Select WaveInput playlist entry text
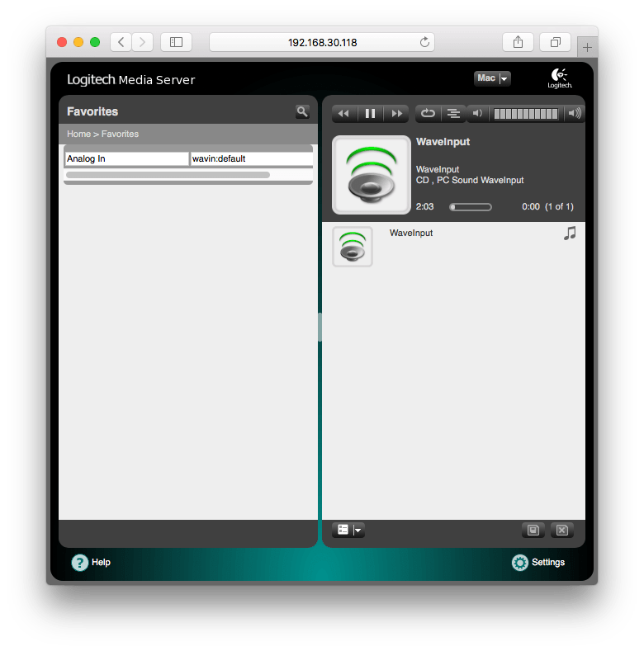This screenshot has width=644, height=651. [411, 233]
